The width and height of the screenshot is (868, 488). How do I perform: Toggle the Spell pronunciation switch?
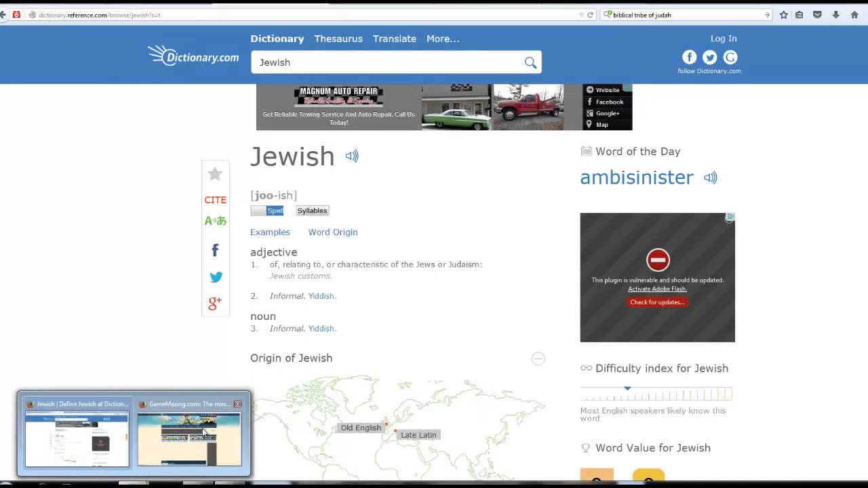tap(267, 211)
